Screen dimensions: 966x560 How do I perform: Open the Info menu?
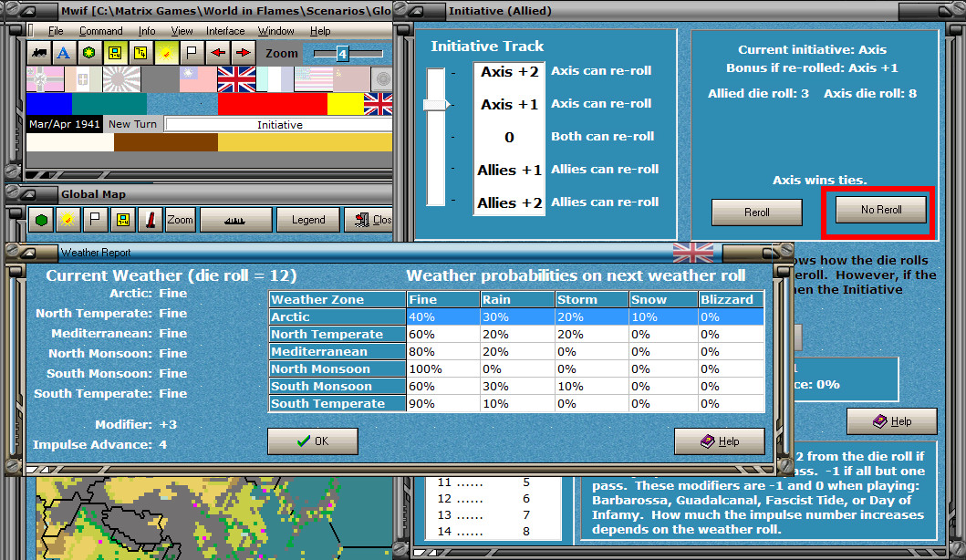tap(147, 31)
